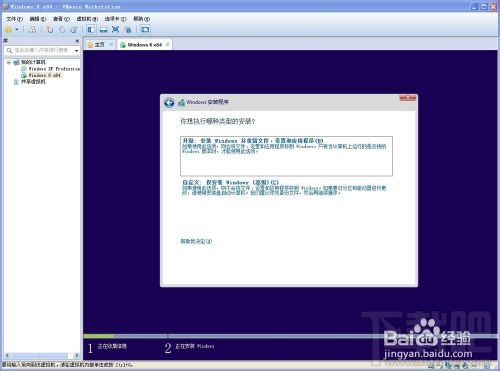This screenshot has height=371, width=500.
Task: Click the Unity mode toolbar icon
Action: [128, 30]
